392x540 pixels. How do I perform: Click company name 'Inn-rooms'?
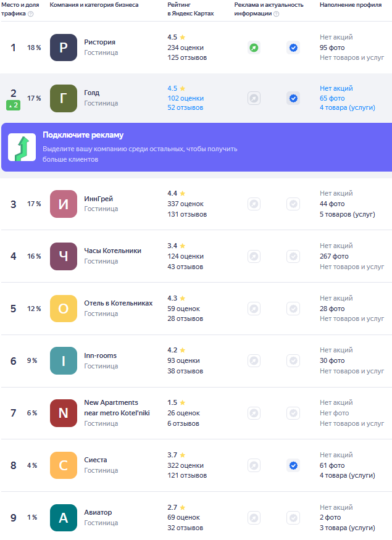point(100,355)
